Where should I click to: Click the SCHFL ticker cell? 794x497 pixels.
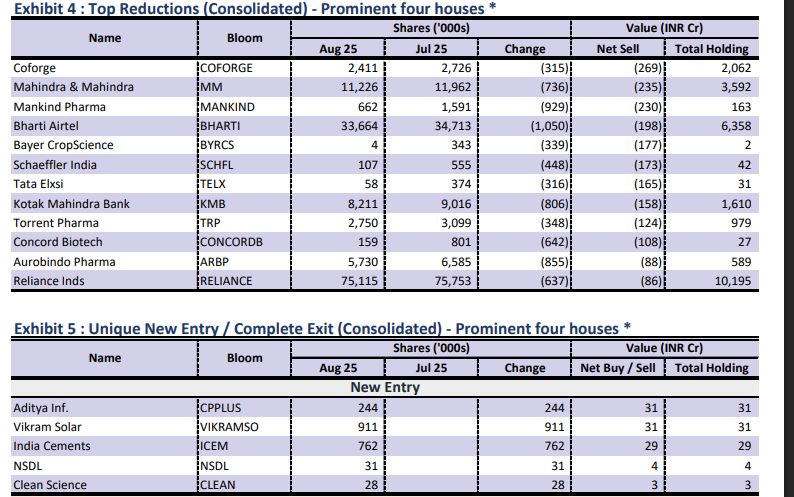216,165
